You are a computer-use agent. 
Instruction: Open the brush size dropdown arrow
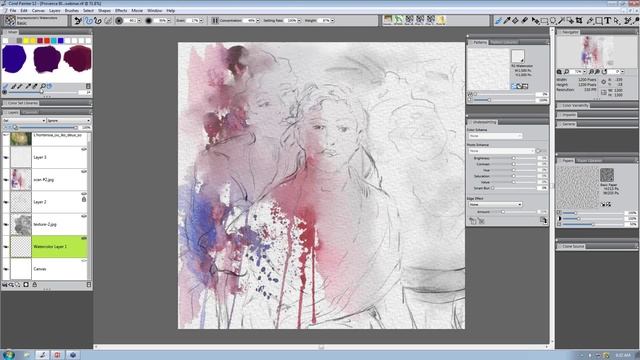click(139, 20)
